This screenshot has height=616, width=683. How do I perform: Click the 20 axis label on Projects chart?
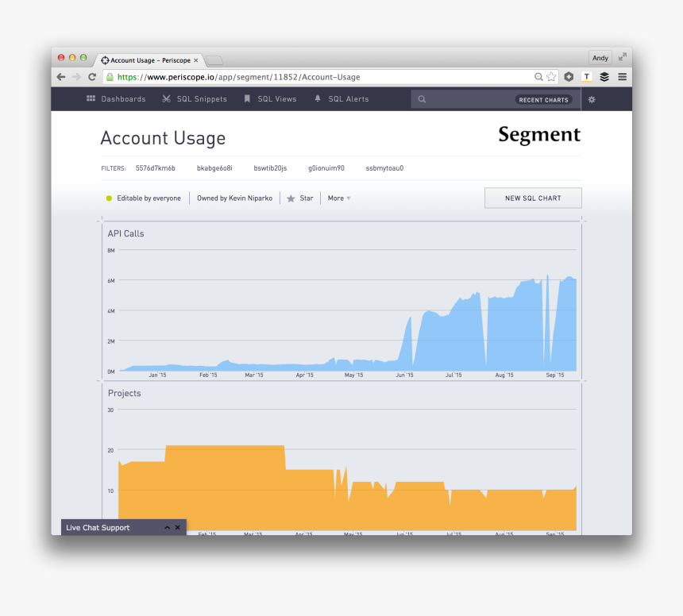[x=110, y=450]
